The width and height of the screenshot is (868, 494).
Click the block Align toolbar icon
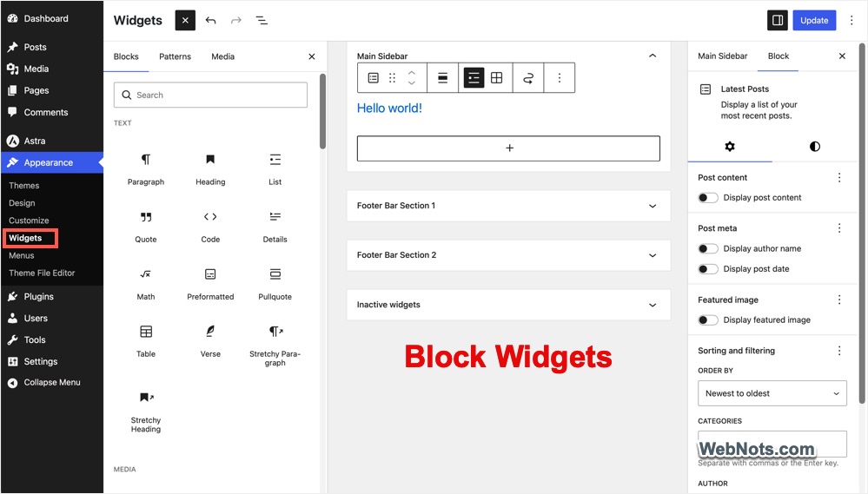[442, 78]
